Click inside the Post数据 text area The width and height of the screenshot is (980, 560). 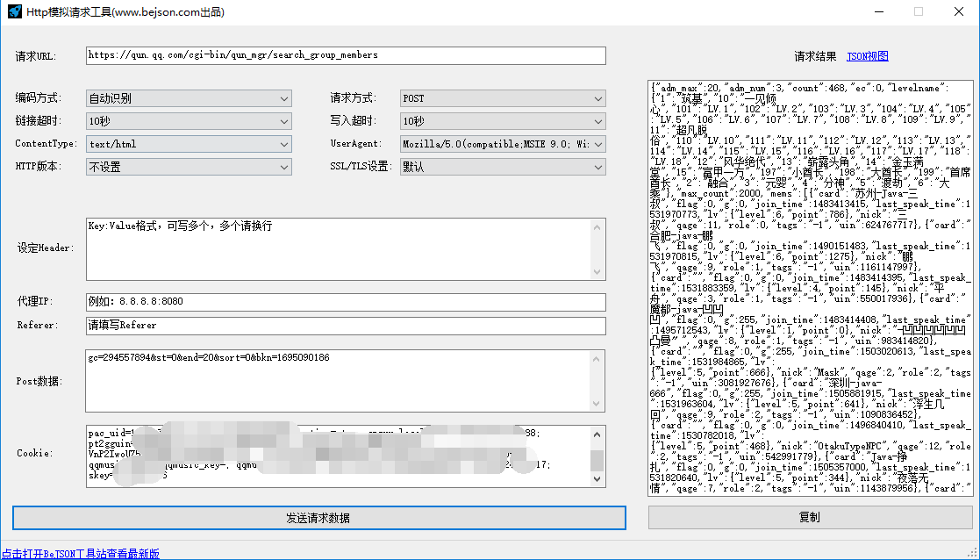tap(338, 381)
